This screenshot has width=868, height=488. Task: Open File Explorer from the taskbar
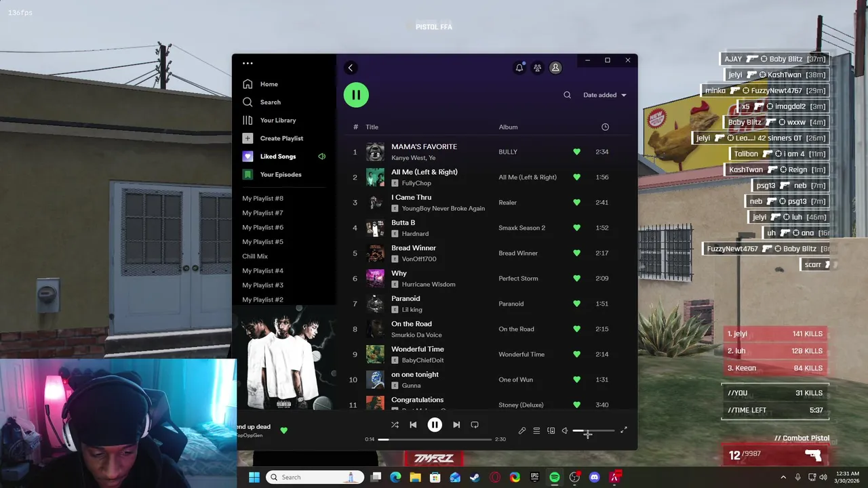coord(415,477)
